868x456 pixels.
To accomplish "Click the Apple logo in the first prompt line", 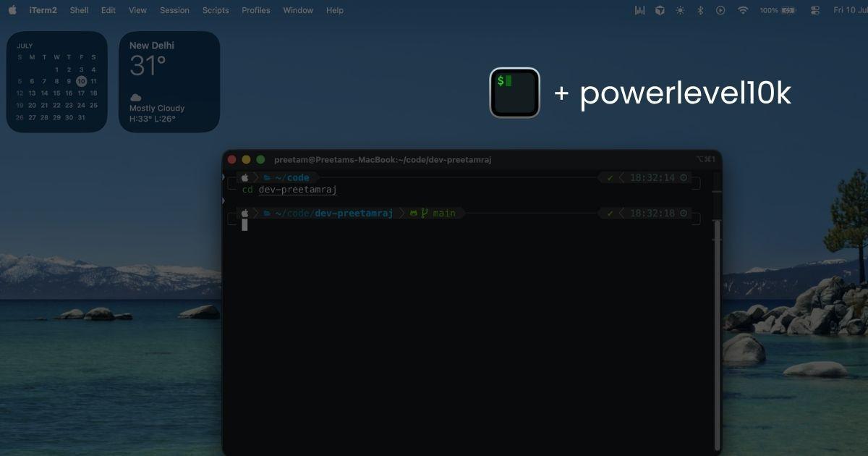I will pos(244,177).
